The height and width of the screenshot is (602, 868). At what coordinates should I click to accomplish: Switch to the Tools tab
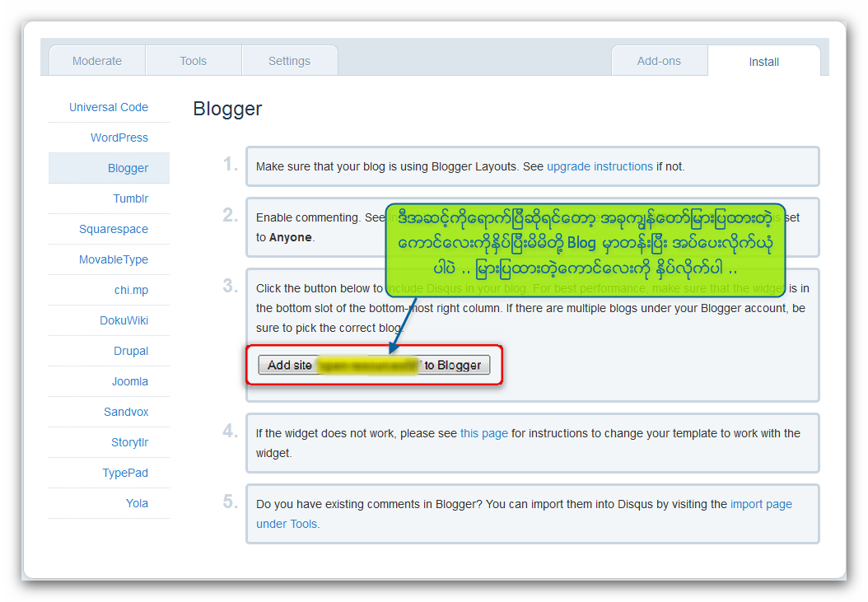(x=194, y=61)
